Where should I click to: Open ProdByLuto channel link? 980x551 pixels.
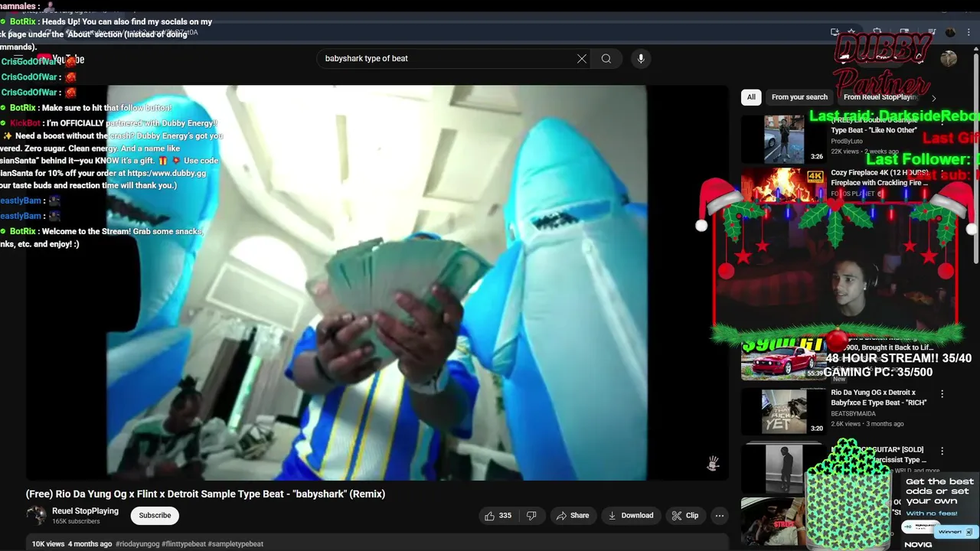point(847,142)
